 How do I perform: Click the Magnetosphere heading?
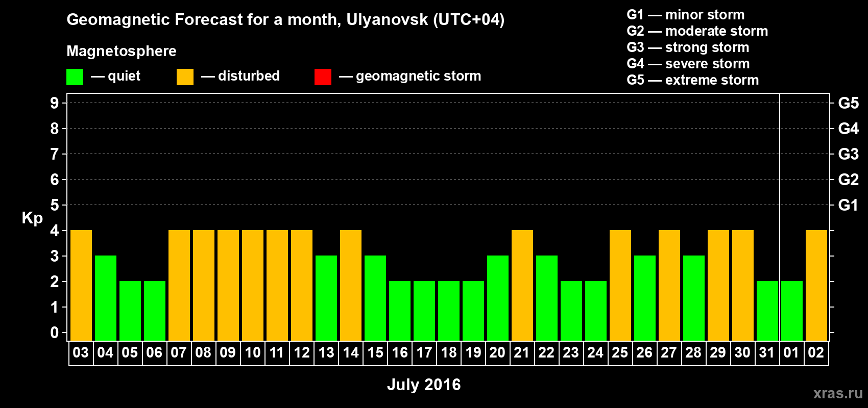pos(122,52)
